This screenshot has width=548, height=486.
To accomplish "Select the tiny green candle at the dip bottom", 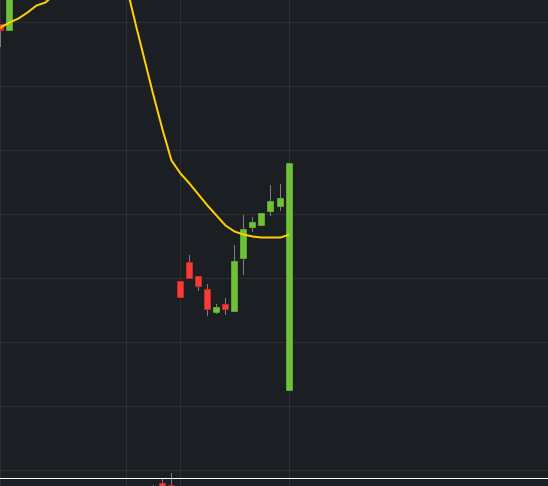I will 216,310.
